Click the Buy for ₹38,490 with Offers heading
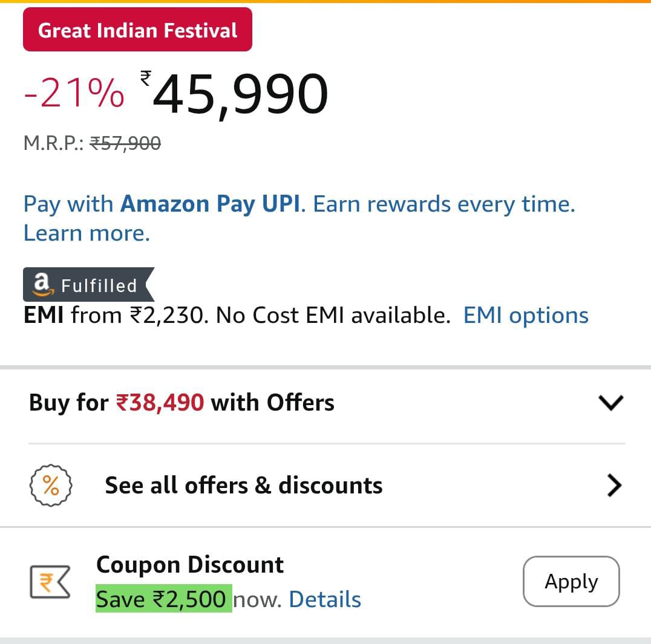 [182, 403]
